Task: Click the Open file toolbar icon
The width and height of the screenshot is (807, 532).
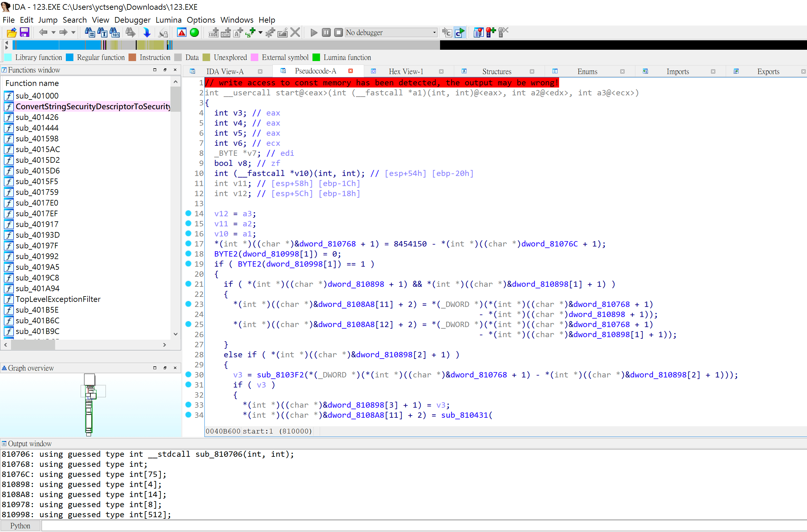Action: coord(11,32)
